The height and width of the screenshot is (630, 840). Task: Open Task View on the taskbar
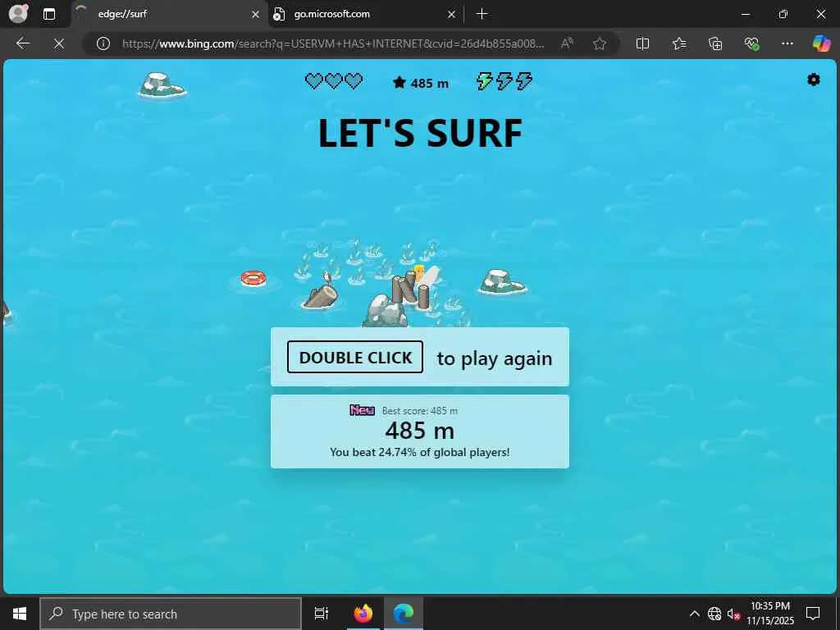click(x=322, y=614)
